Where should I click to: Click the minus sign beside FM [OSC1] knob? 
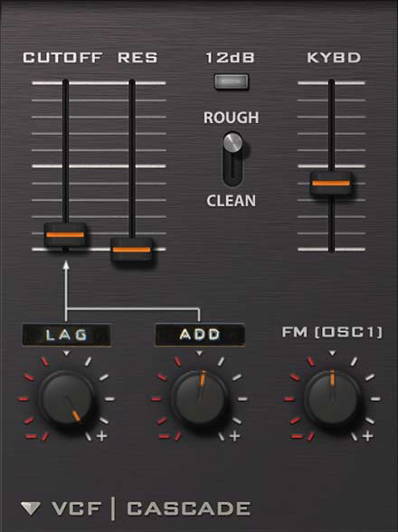point(297,436)
